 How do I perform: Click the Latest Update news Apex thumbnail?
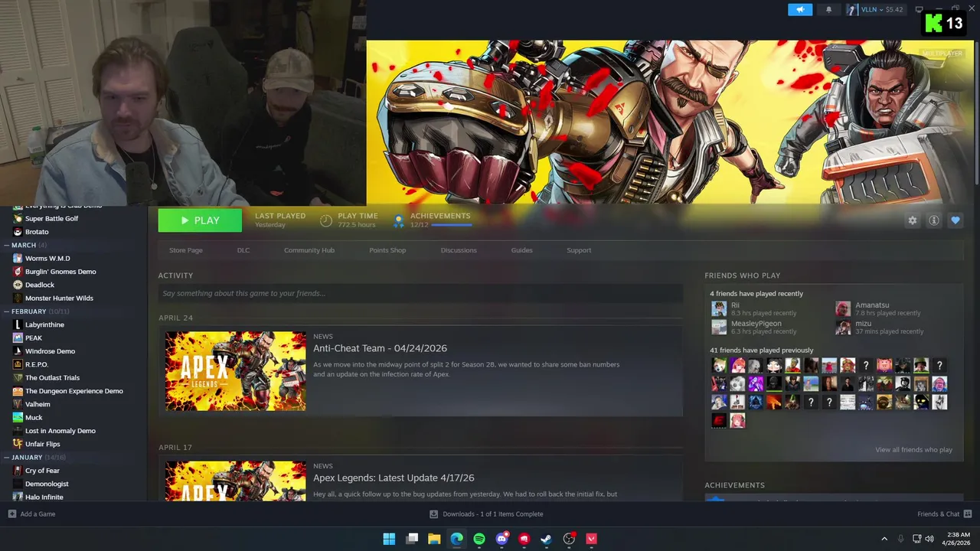236,481
